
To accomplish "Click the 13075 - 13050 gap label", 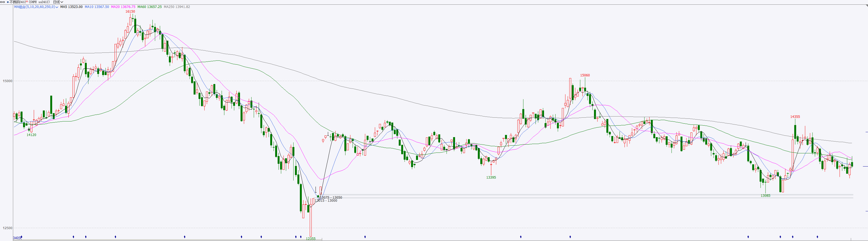I will coord(331,198).
